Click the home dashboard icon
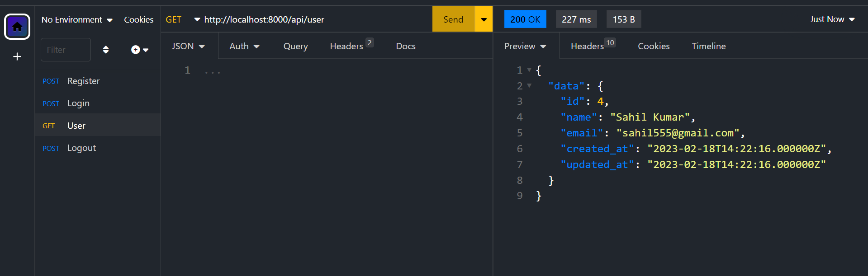Image resolution: width=868 pixels, height=276 pixels. point(17,27)
